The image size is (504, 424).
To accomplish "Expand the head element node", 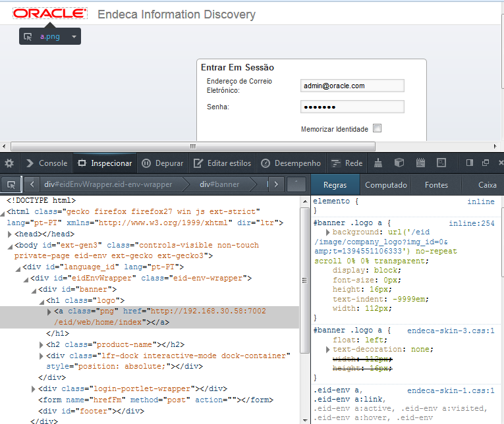I will (10, 234).
